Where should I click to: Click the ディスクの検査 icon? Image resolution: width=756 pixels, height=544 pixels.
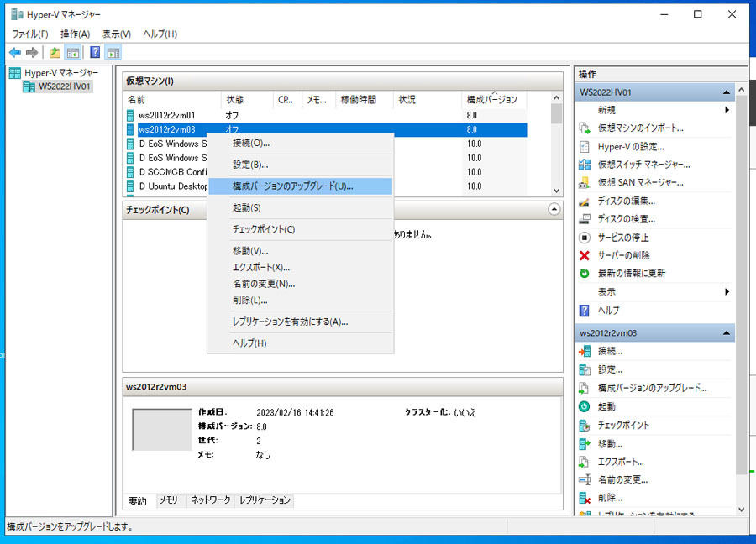point(585,219)
